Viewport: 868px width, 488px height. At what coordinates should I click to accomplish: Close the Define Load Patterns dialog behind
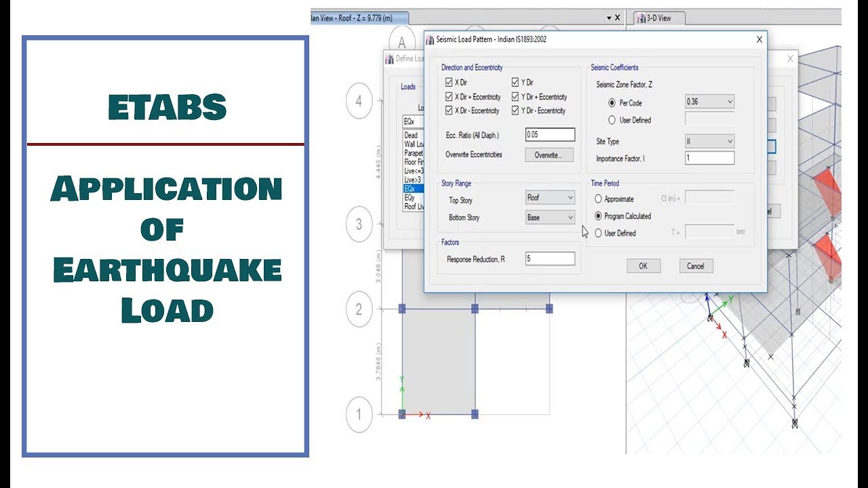(x=790, y=59)
